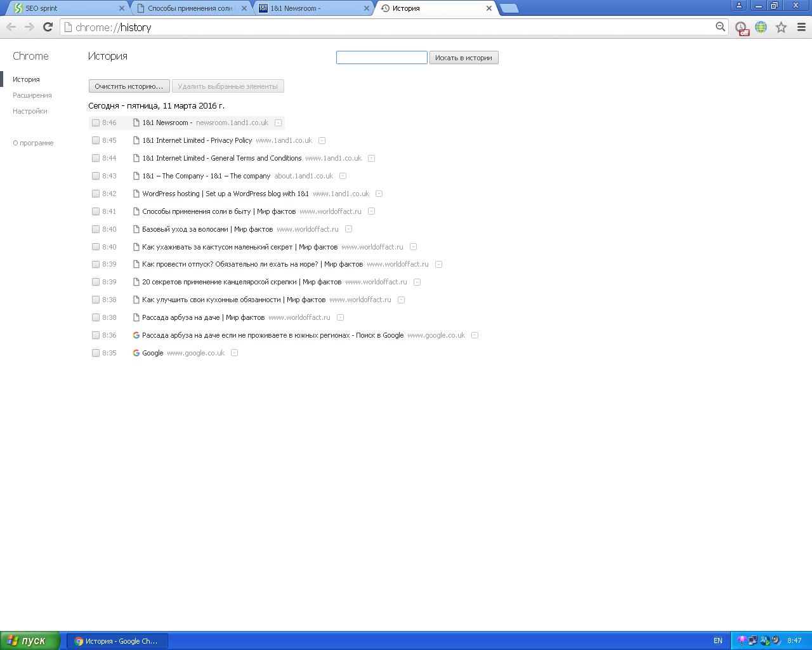The height and width of the screenshot is (650, 812).
Task: Click the zoom magnifier icon in address bar
Action: (x=720, y=27)
